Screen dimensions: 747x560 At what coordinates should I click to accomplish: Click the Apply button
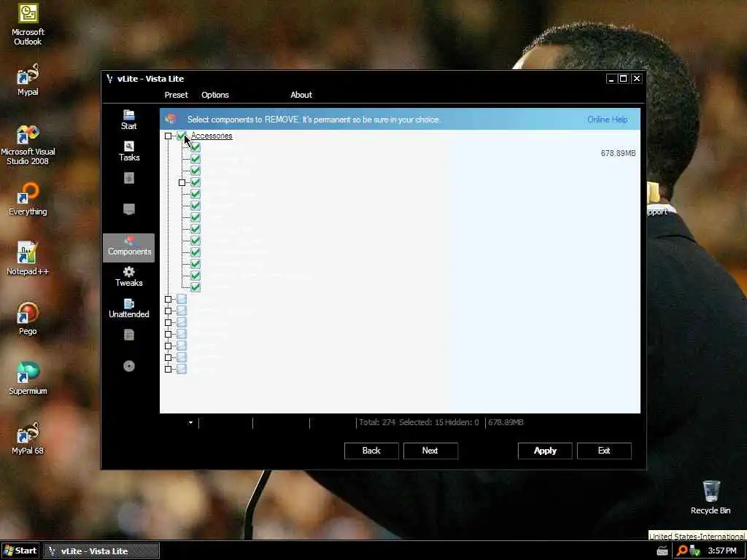(545, 451)
